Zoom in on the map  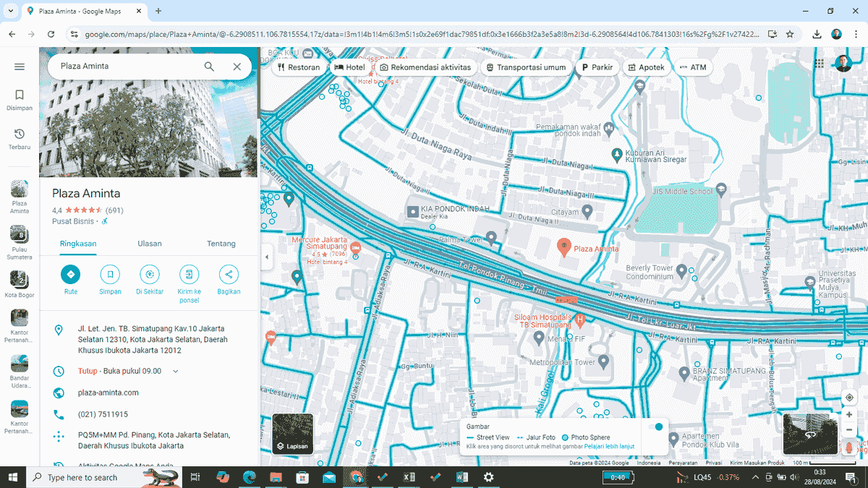[849, 415]
